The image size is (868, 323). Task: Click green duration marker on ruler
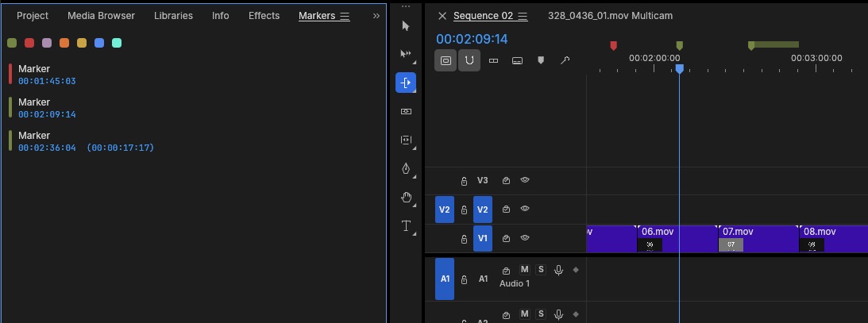pos(773,44)
